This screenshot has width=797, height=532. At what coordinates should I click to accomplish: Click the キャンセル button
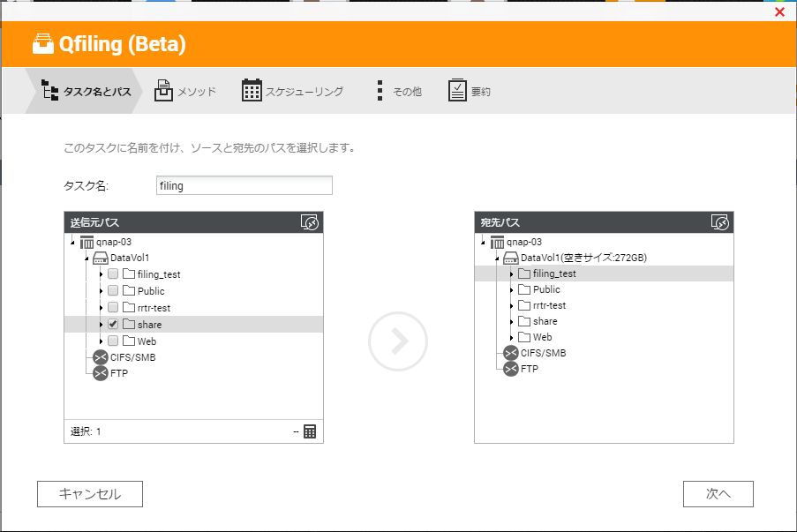click(x=90, y=494)
